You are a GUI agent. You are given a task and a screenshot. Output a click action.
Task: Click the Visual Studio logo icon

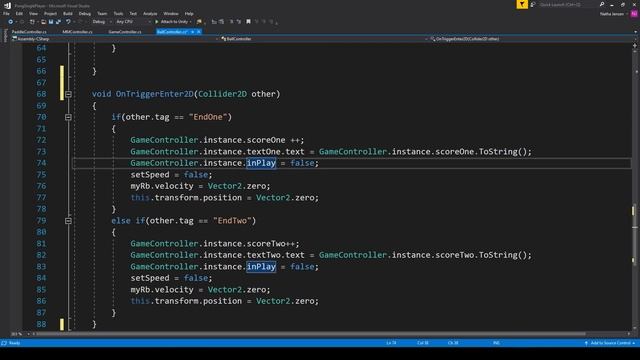pyautogui.click(x=7, y=6)
